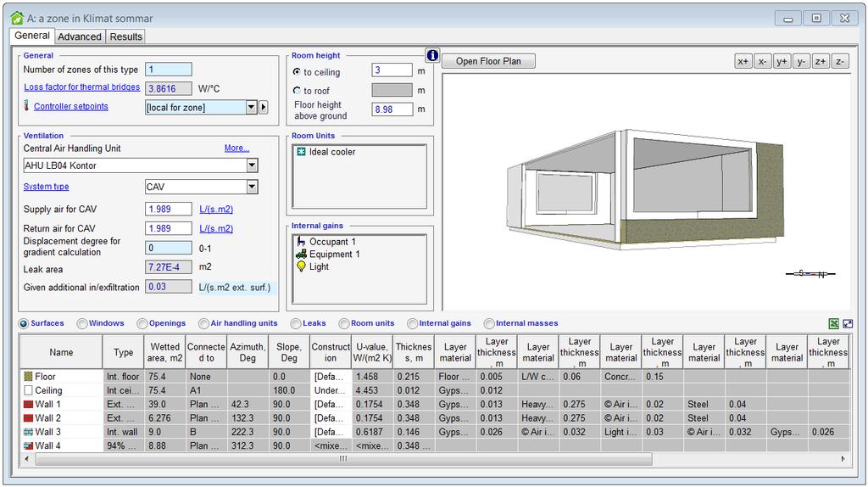Select the Internal gains table view

tap(413, 323)
